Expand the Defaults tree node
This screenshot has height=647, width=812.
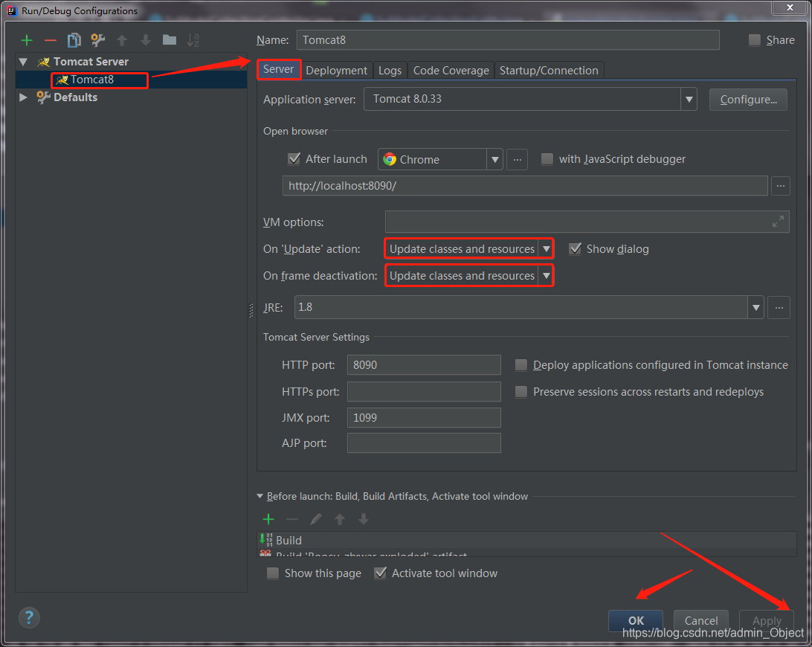click(23, 97)
